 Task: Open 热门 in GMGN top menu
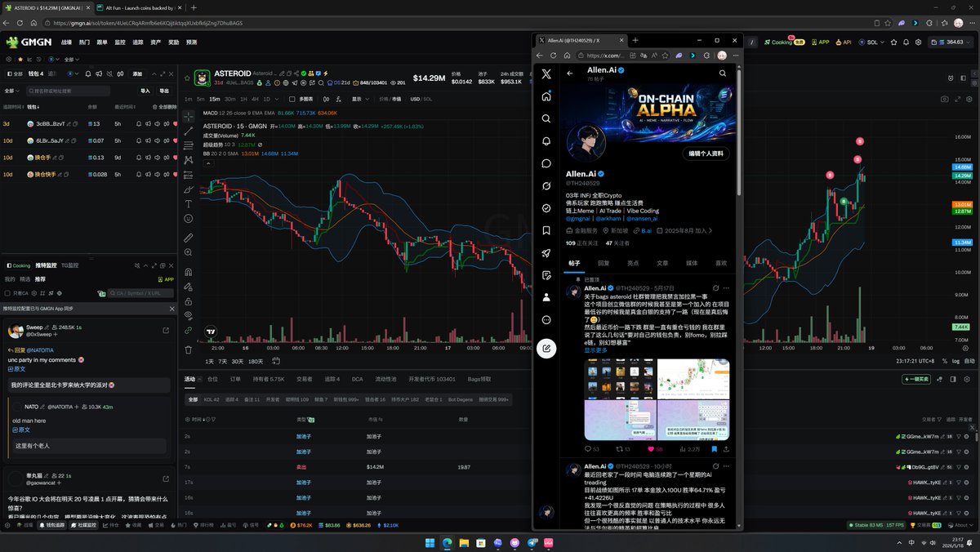click(85, 42)
